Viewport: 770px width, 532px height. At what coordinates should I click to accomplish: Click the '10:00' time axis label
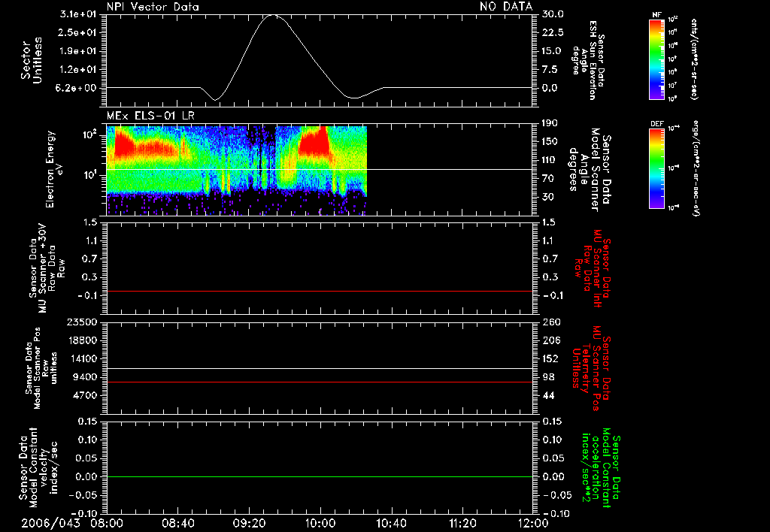tap(320, 523)
